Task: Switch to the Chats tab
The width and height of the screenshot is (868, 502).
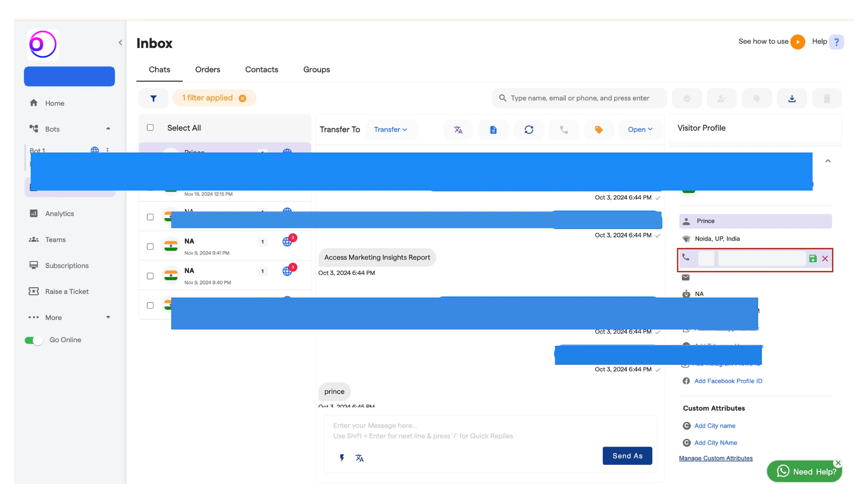Action: pos(160,70)
